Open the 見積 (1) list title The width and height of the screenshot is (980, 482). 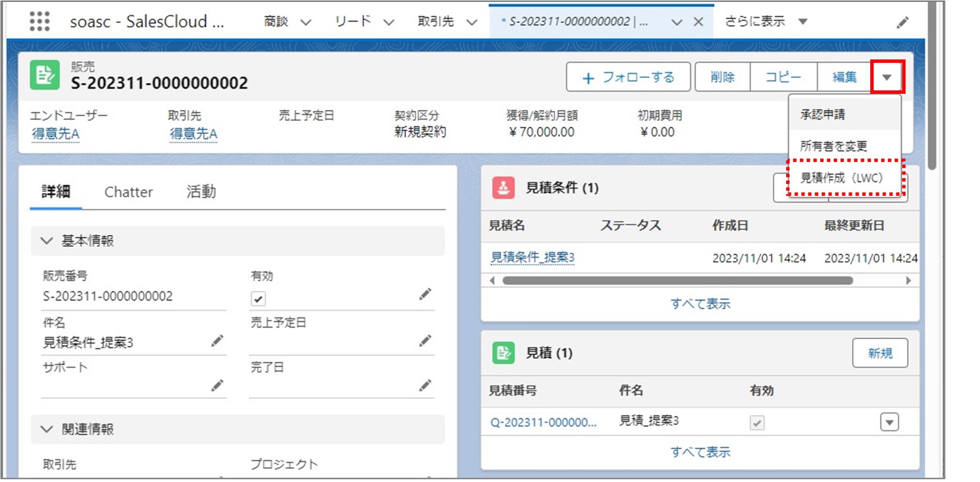(549, 353)
